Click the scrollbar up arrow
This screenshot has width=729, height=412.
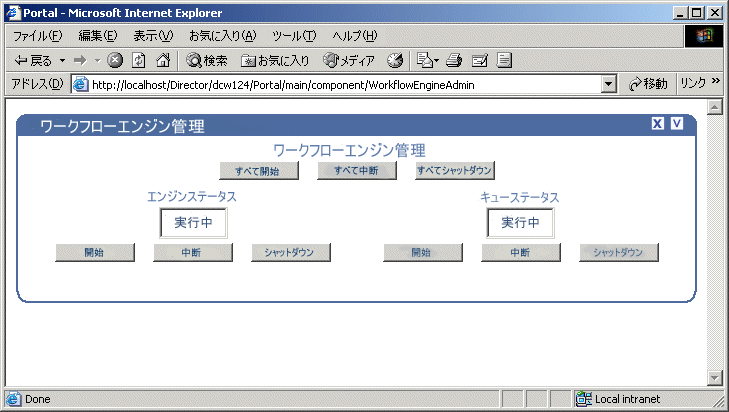click(715, 107)
